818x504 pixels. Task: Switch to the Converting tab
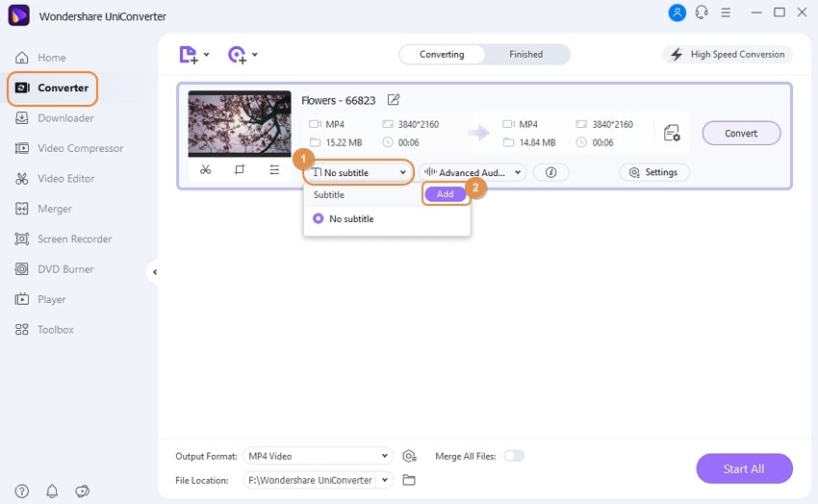pos(442,54)
